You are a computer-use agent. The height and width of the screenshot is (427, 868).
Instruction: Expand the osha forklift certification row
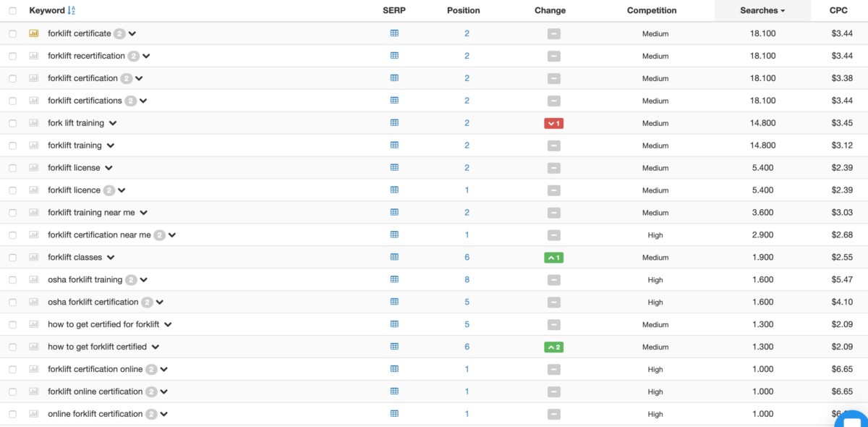point(160,303)
